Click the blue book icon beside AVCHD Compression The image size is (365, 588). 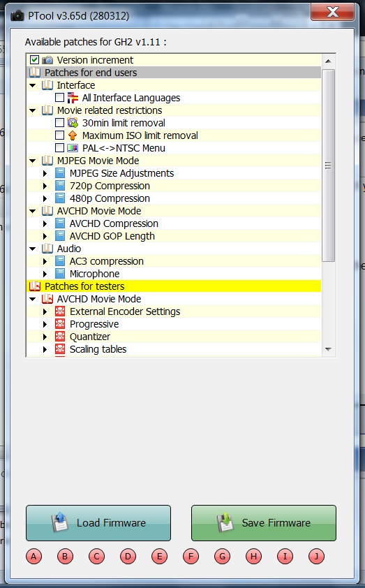pos(59,223)
